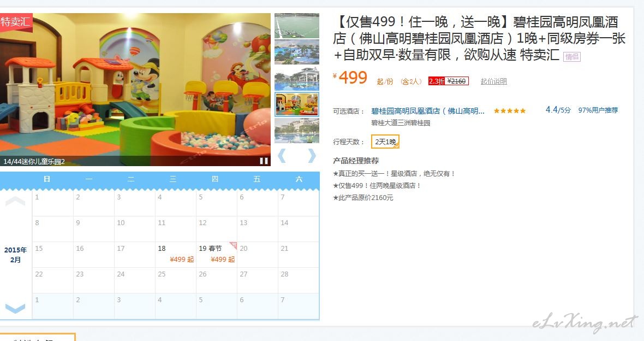Show next thumbnails with right arrow
The height and width of the screenshot is (341, 644).
point(312,156)
